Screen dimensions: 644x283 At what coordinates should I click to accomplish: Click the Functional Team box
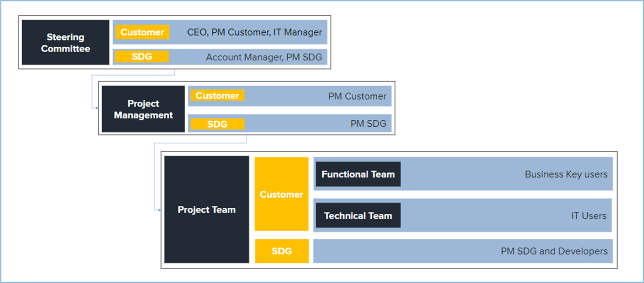[358, 174]
